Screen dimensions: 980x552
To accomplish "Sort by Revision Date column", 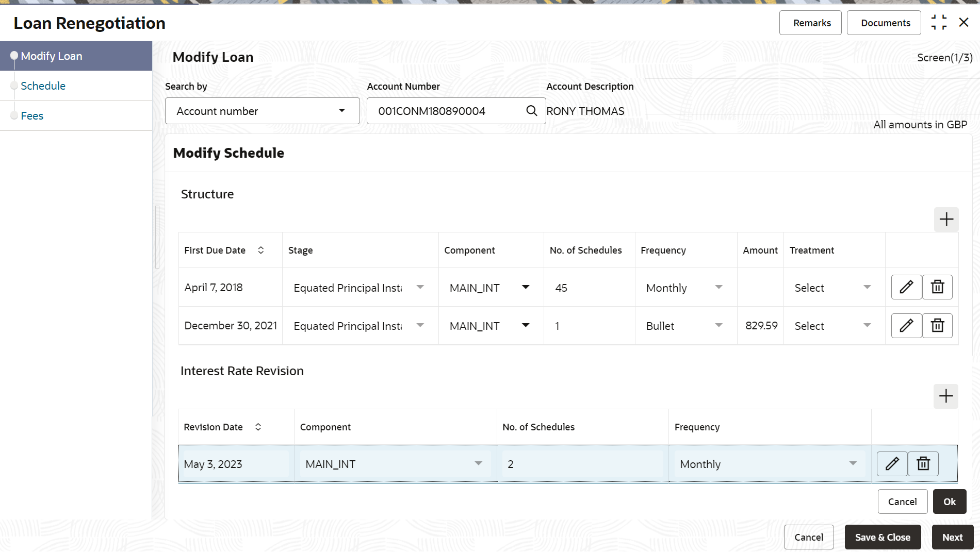I will (258, 427).
